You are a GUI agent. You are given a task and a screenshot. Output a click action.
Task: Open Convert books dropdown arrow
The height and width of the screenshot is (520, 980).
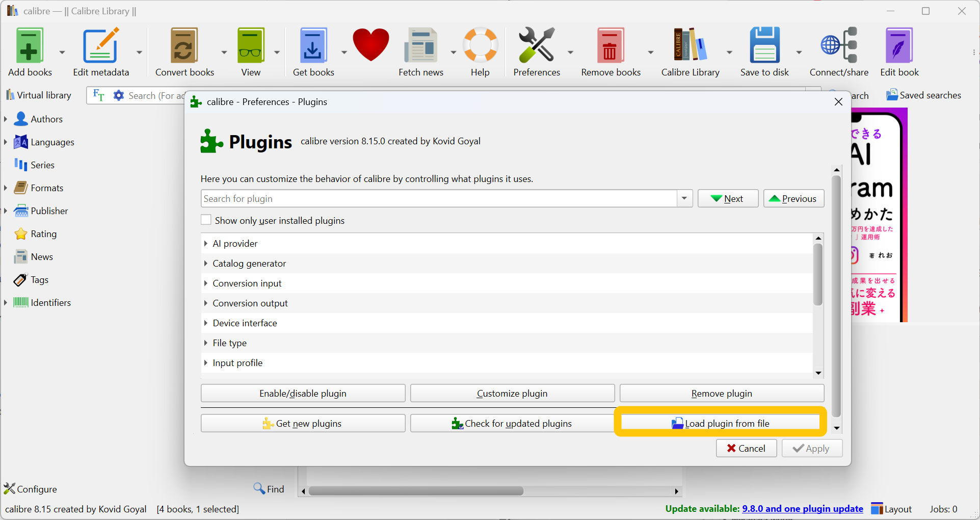[224, 52]
